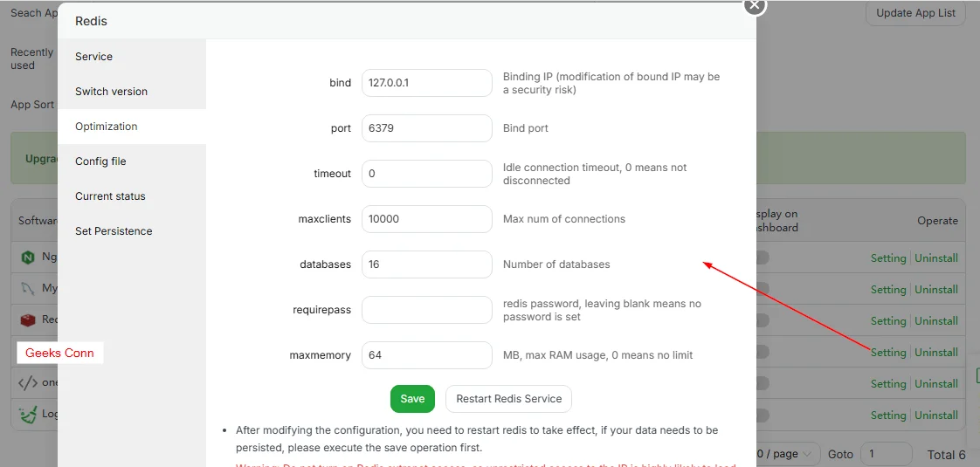The width and height of the screenshot is (980, 467).
Task: Click the 'maxmemory' field label
Action: [x=321, y=355]
